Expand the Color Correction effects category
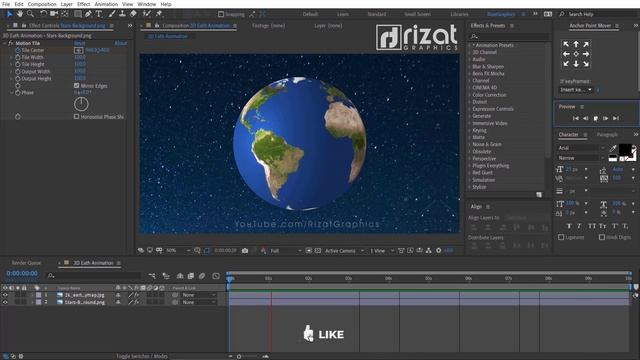This screenshot has width=640, height=360. 469,95
